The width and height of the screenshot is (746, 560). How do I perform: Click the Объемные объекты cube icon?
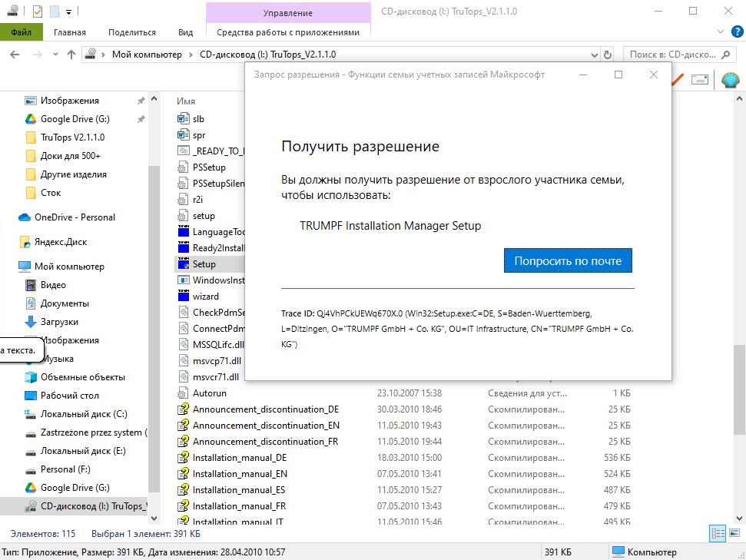(31, 377)
